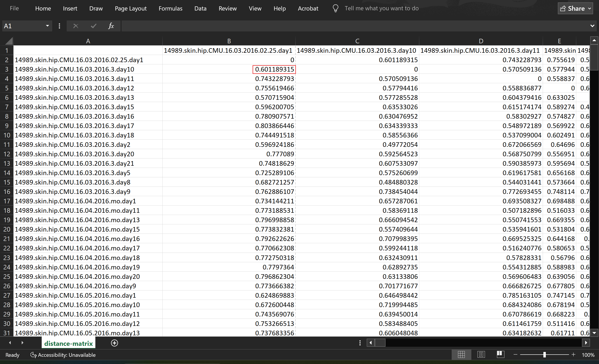Screen dimensions: 599x364
Task: Click cell C11 with value 0.49772054
Action: [x=357, y=145]
